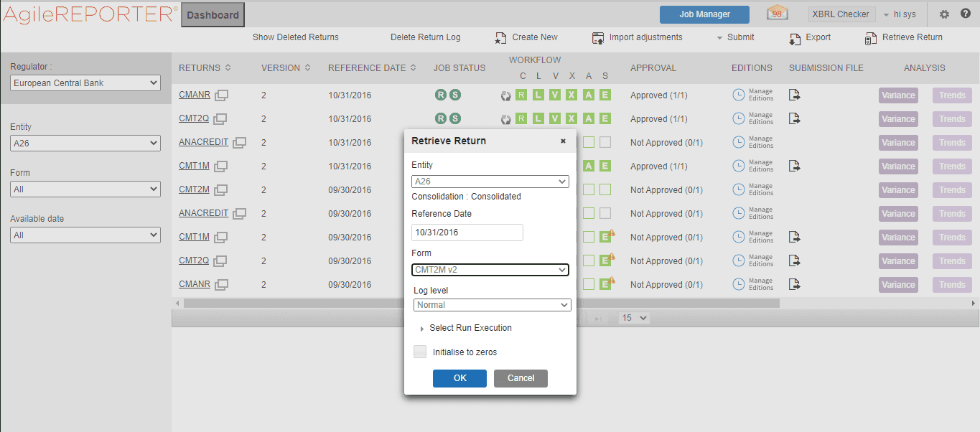Click the Reference Date input field
The height and width of the screenshot is (432, 980).
[x=467, y=232]
